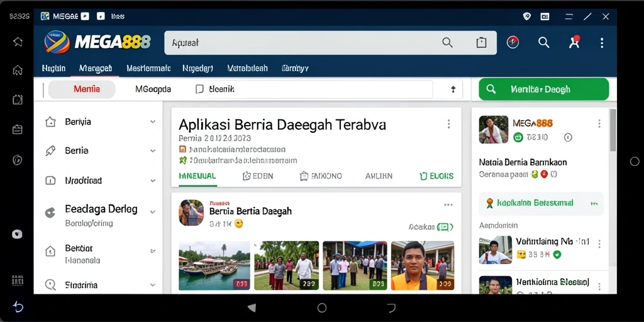Select the HMENUAL tab on the card
This screenshot has height=322, width=644.
[x=197, y=176]
